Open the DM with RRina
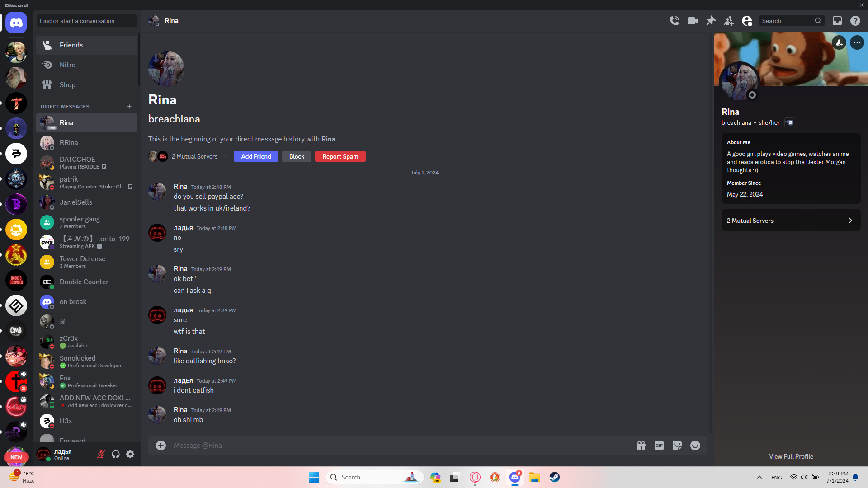The image size is (868, 488). click(87, 143)
